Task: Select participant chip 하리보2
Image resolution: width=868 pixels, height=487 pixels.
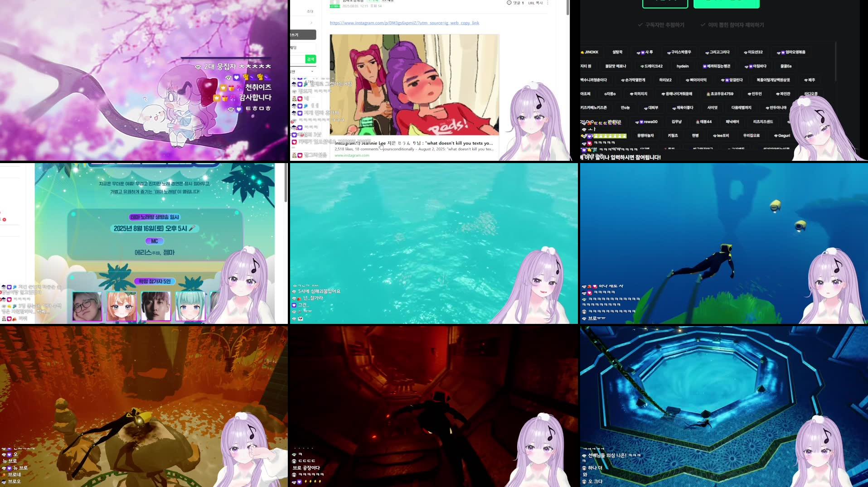Action: click(665, 80)
